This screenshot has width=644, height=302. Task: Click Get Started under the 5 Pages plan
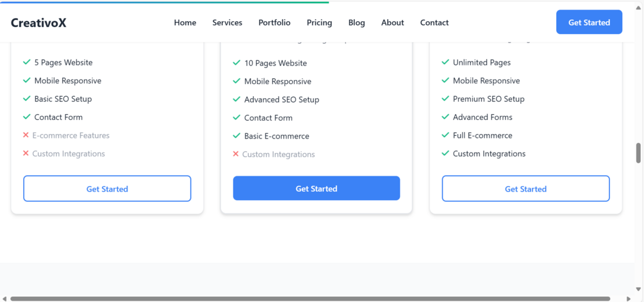(107, 189)
